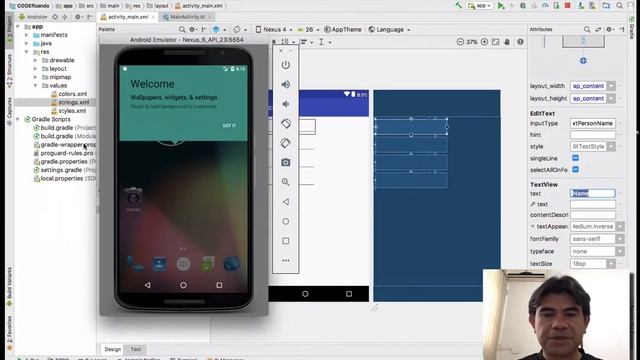
Task: Click the text field containing Name
Action: pyautogui.click(x=593, y=193)
